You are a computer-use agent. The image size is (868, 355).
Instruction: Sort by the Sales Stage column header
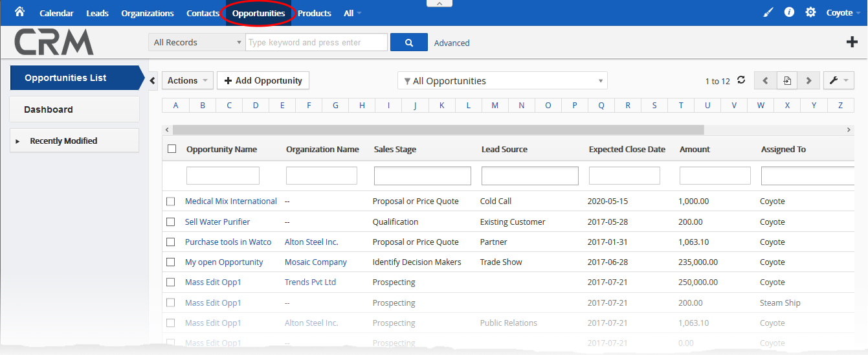[395, 149]
